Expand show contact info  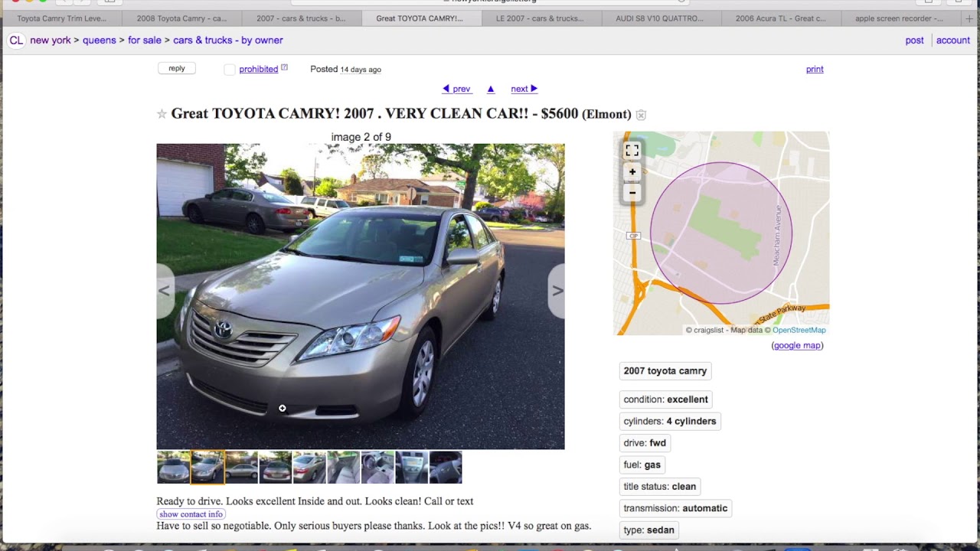[x=191, y=514]
